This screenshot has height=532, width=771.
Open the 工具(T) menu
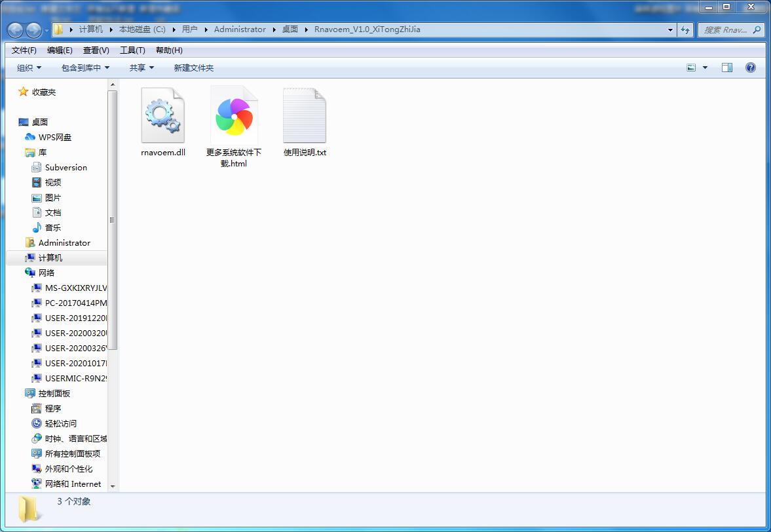(132, 50)
